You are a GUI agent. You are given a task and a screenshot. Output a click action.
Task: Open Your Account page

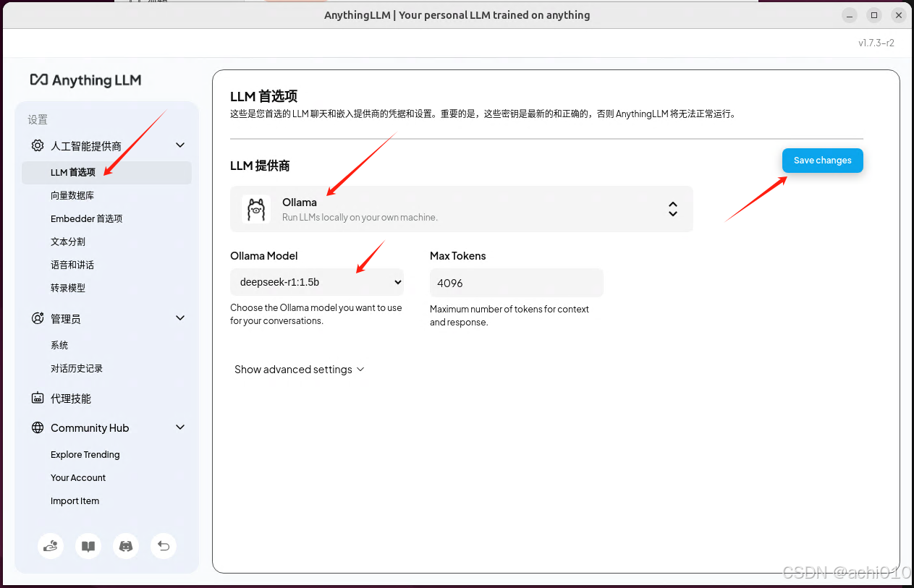tap(78, 478)
